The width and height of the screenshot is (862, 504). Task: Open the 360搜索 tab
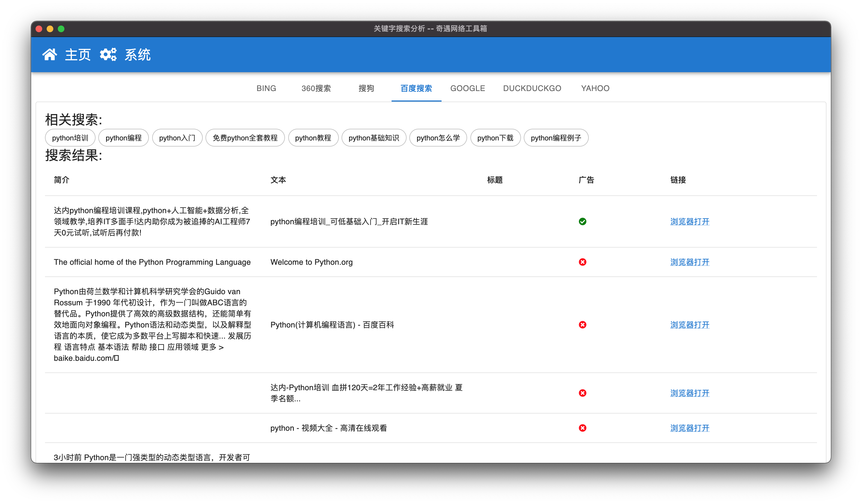316,88
